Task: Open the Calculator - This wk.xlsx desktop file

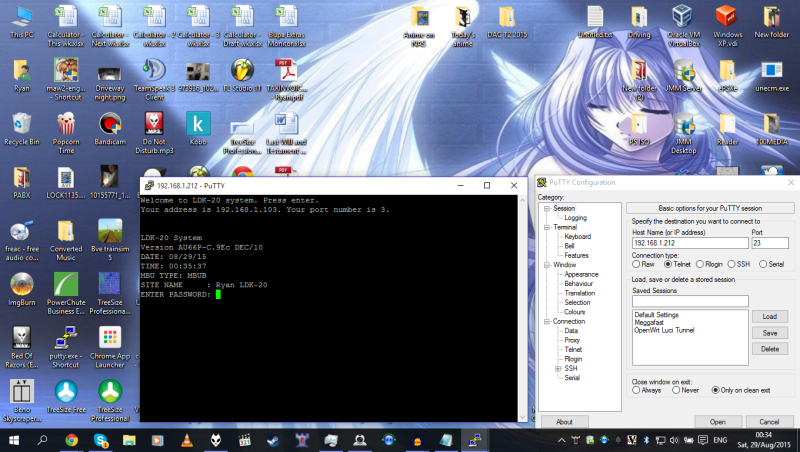Action: point(66,26)
